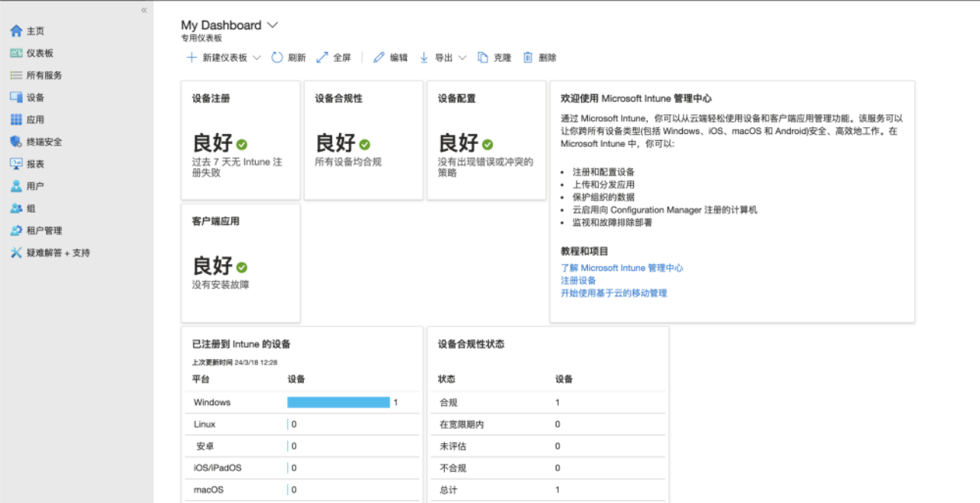Screen dimensions: 980x503
Task: Click the 专用仪表板 subtitle text
Action: [201, 38]
